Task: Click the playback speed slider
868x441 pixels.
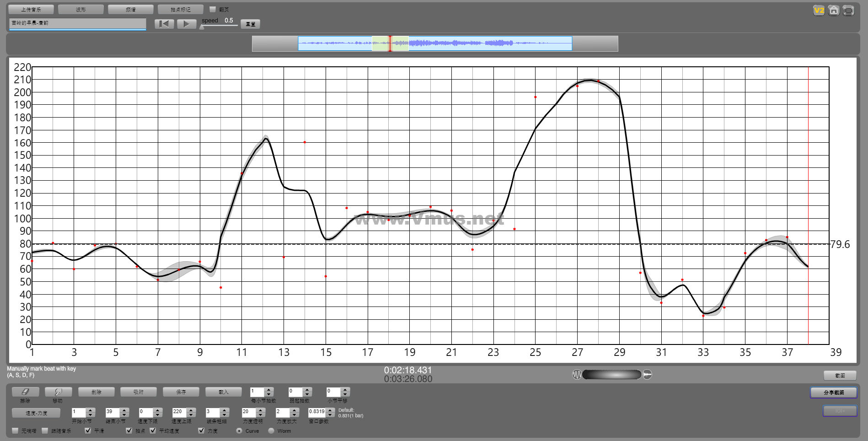Action: (x=220, y=26)
